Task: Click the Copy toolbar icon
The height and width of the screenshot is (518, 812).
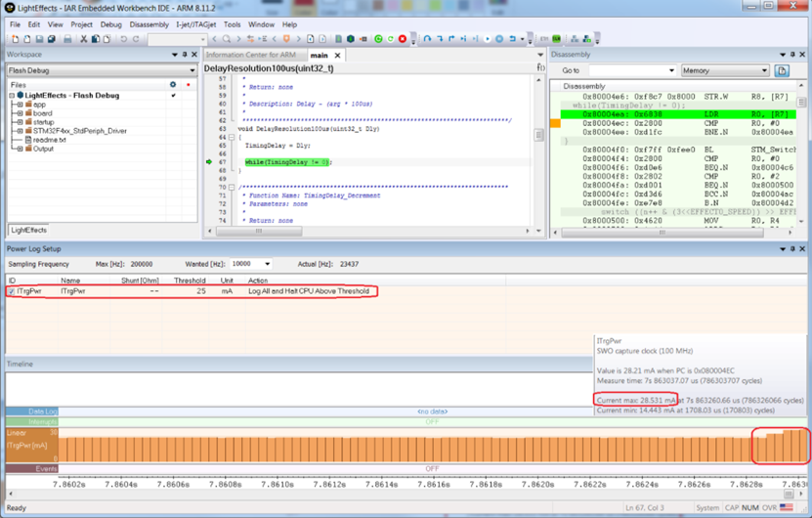Action: tap(96, 39)
